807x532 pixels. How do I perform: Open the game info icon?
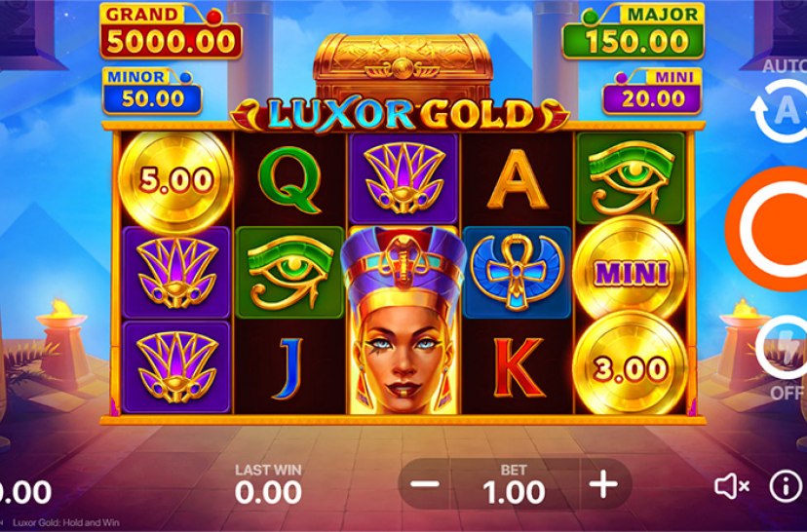click(x=786, y=485)
